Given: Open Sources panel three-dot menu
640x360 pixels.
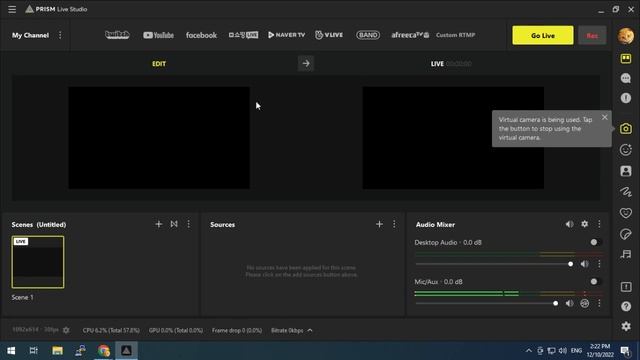Looking at the screenshot, I should (394, 224).
